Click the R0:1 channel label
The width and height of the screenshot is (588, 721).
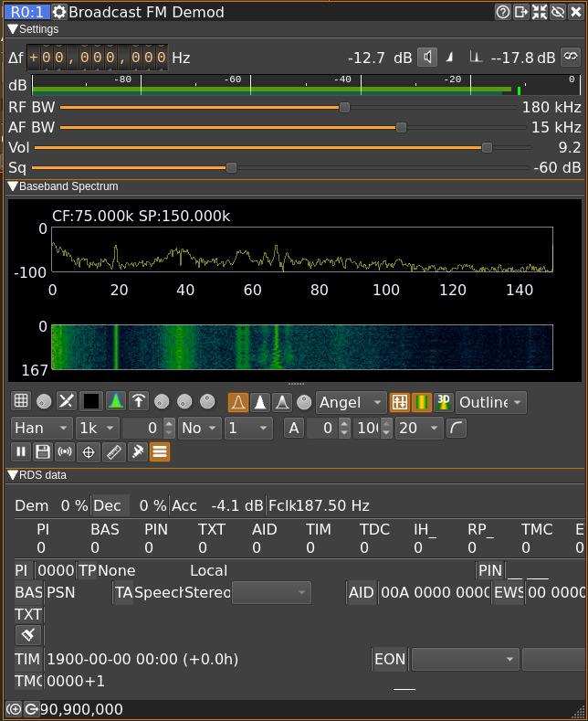(26, 12)
